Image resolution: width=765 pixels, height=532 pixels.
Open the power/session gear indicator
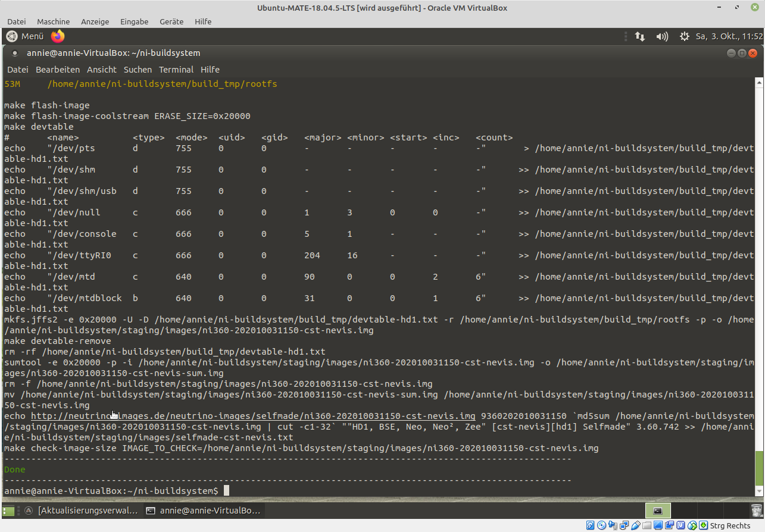point(685,36)
